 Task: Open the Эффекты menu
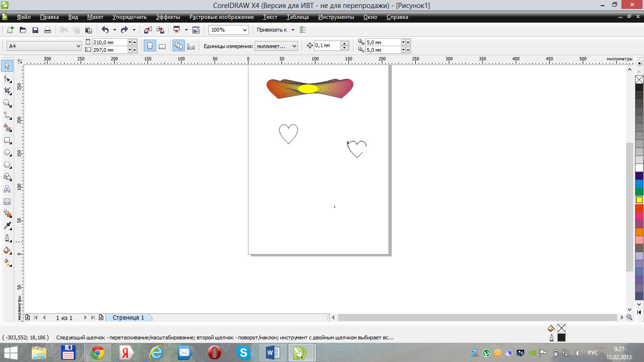tap(168, 17)
